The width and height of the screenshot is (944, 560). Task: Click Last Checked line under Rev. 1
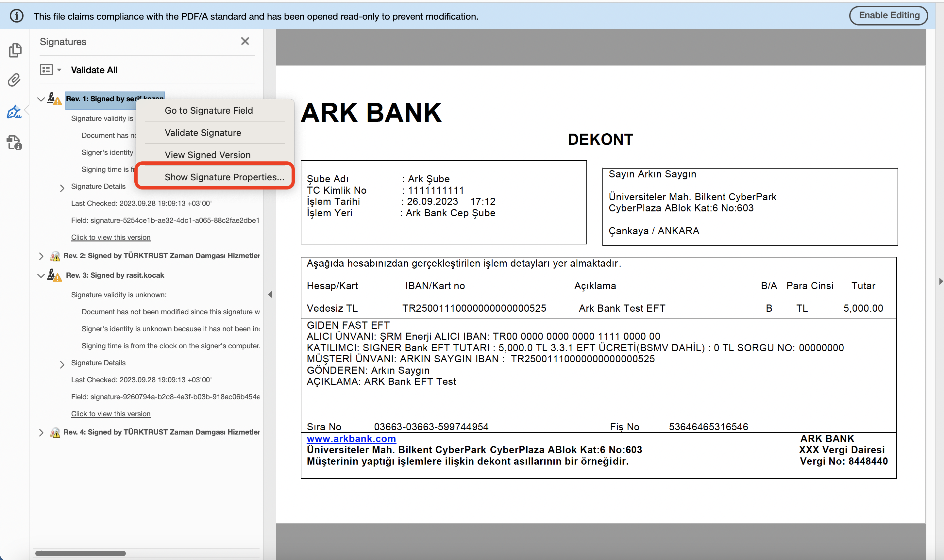[x=142, y=204]
